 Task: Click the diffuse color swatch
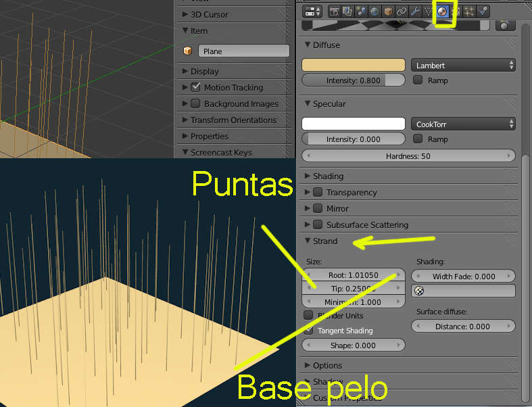353,65
